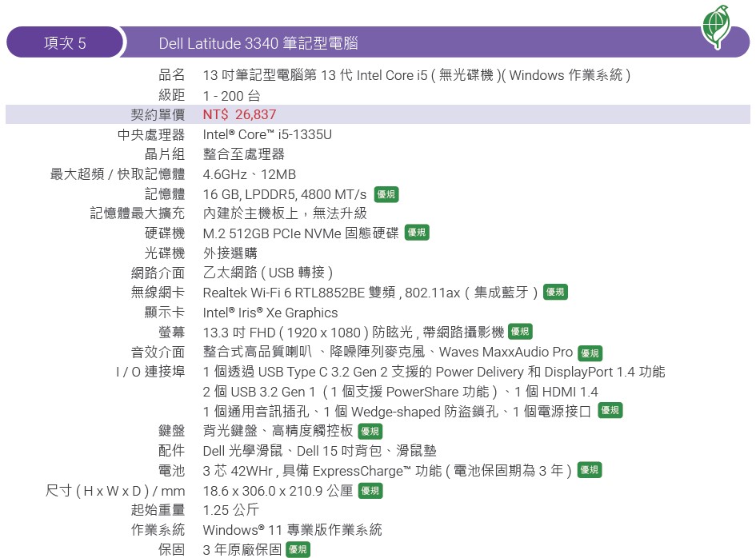Click the 配件 label
The width and height of the screenshot is (756, 558).
172,451
